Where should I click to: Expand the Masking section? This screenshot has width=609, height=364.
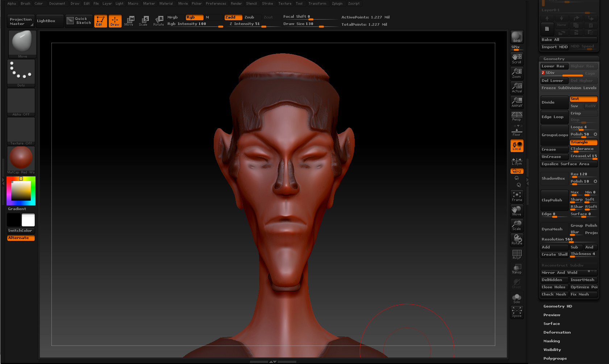pos(551,341)
